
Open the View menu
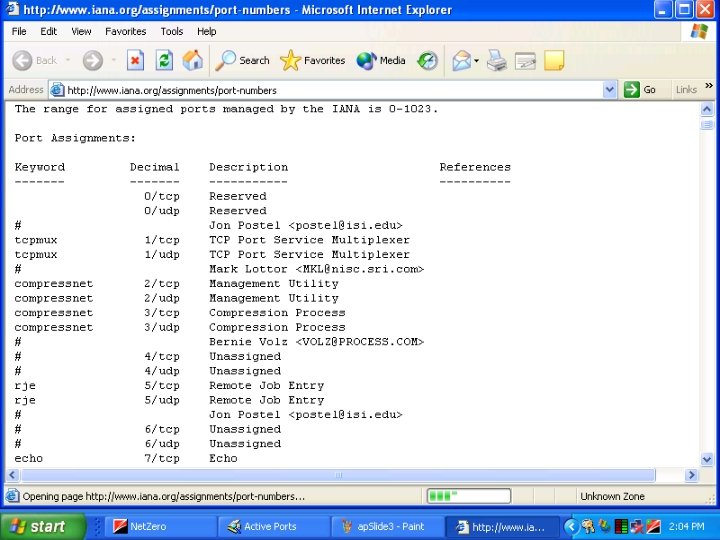pos(81,31)
